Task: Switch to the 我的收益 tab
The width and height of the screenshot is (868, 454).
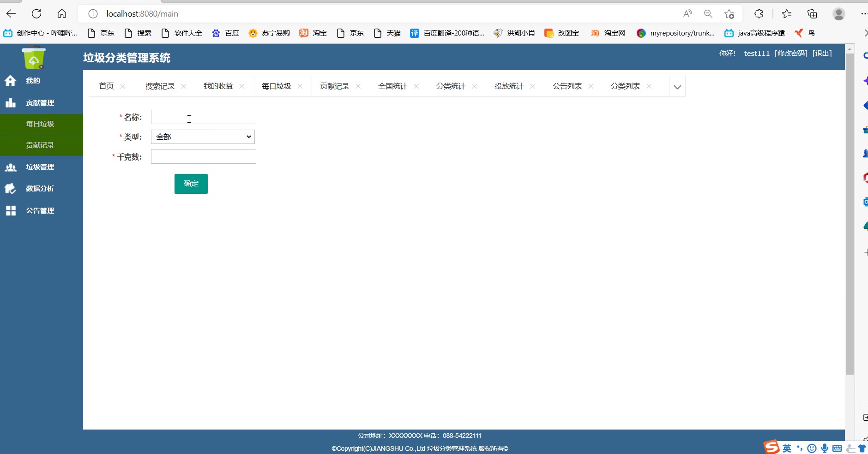Action: (218, 86)
